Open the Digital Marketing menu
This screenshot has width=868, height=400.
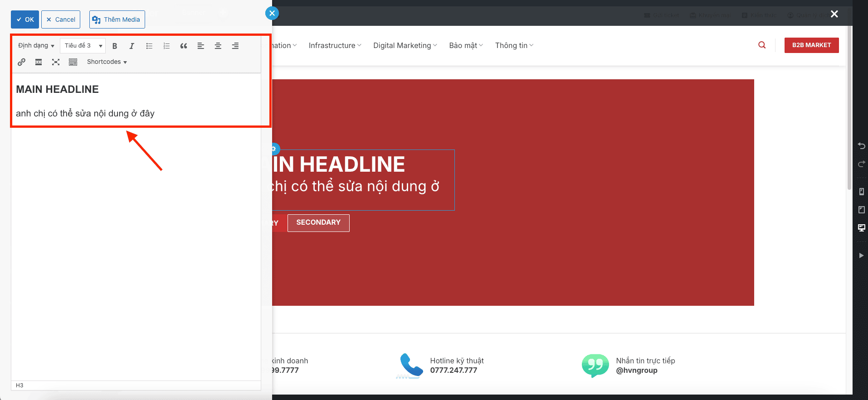pyautogui.click(x=405, y=45)
